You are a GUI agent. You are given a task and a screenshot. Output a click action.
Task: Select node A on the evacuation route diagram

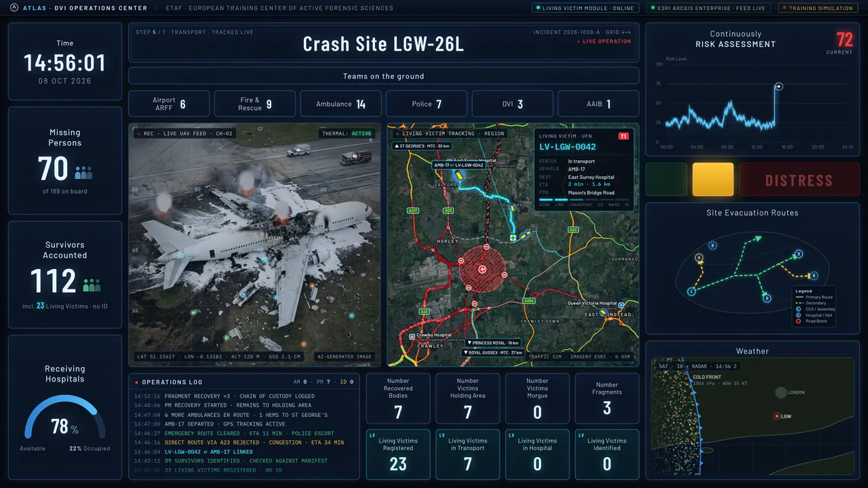point(698,258)
